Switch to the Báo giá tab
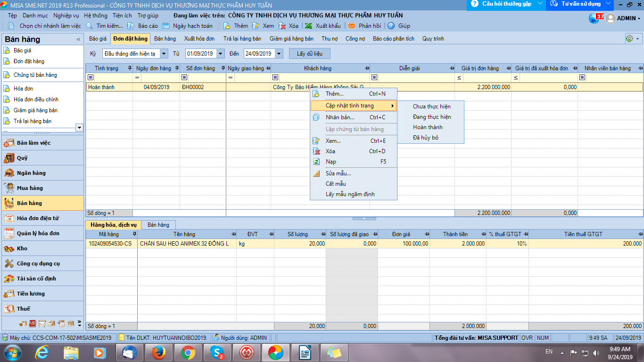This screenshot has height=362, width=644. click(98, 39)
